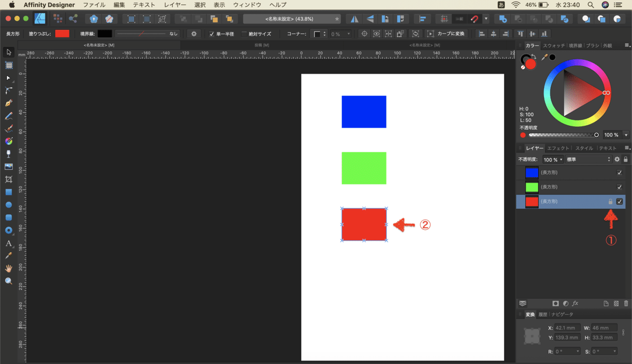The image size is (632, 364).
Task: Select the Donut shape tool
Action: point(9,230)
